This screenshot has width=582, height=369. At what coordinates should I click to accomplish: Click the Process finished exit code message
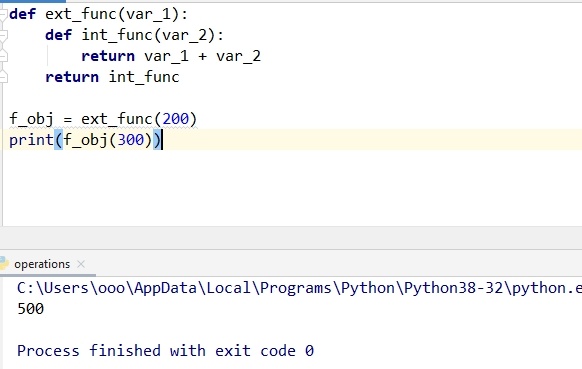pos(166,351)
